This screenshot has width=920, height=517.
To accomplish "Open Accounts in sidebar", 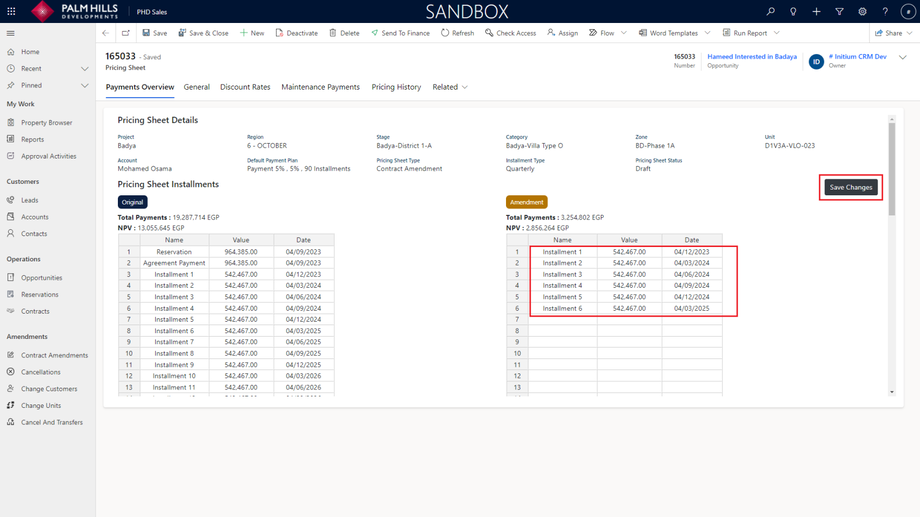I will point(35,217).
